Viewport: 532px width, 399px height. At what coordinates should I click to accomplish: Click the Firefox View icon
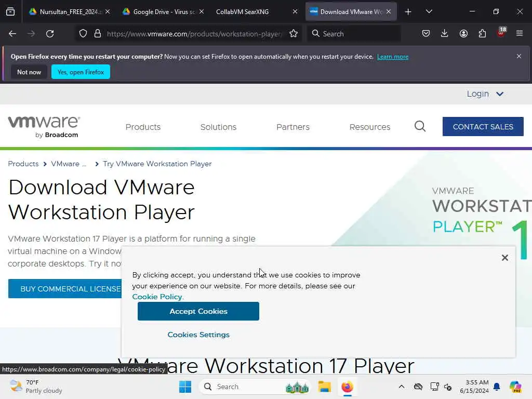[10, 12]
